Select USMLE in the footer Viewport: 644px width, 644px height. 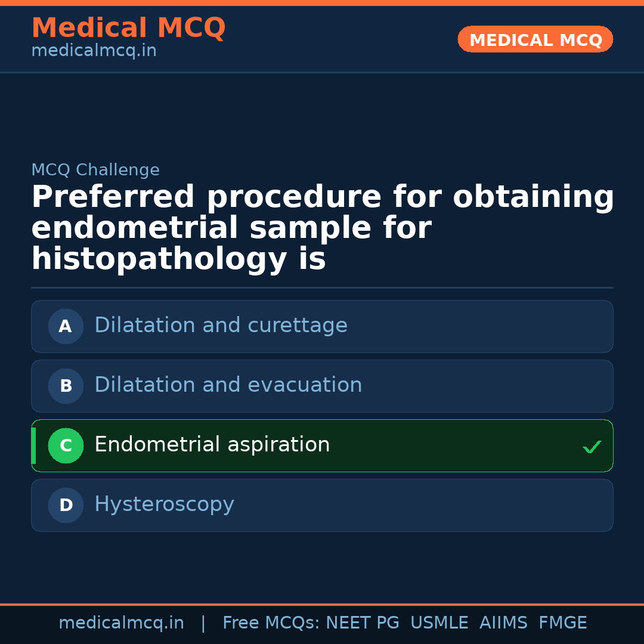click(x=439, y=623)
